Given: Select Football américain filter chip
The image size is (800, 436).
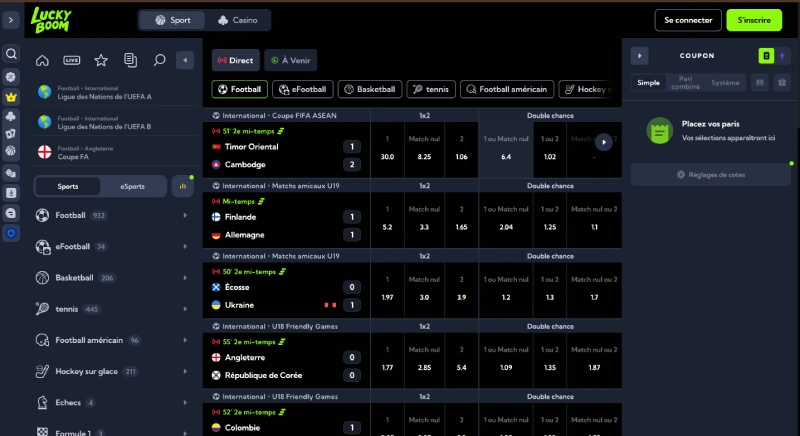Looking at the screenshot, I should click(507, 89).
